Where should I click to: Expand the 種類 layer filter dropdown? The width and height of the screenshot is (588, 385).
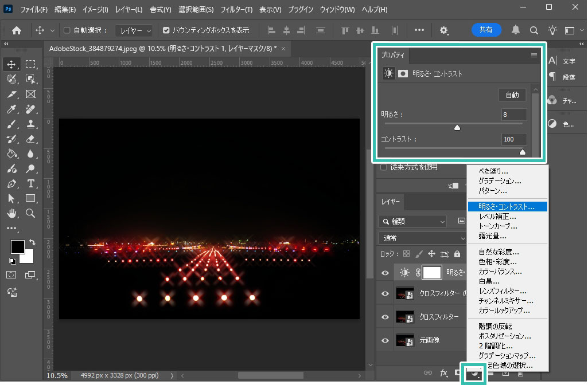[x=412, y=221]
